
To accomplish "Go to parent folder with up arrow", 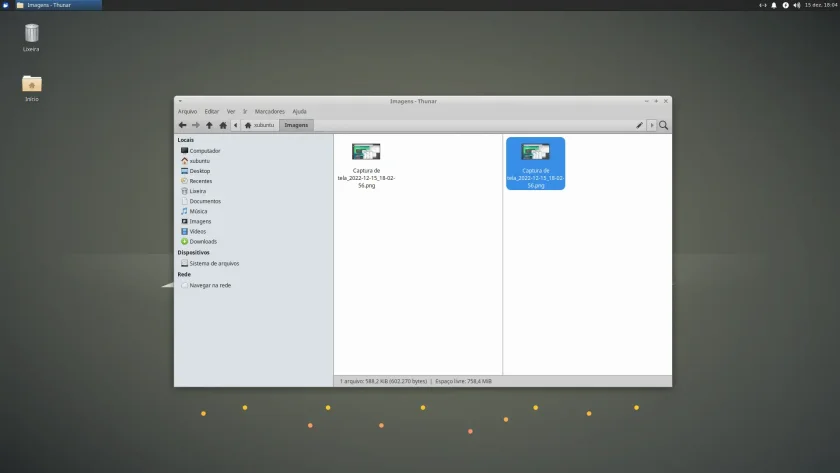I will (209, 125).
